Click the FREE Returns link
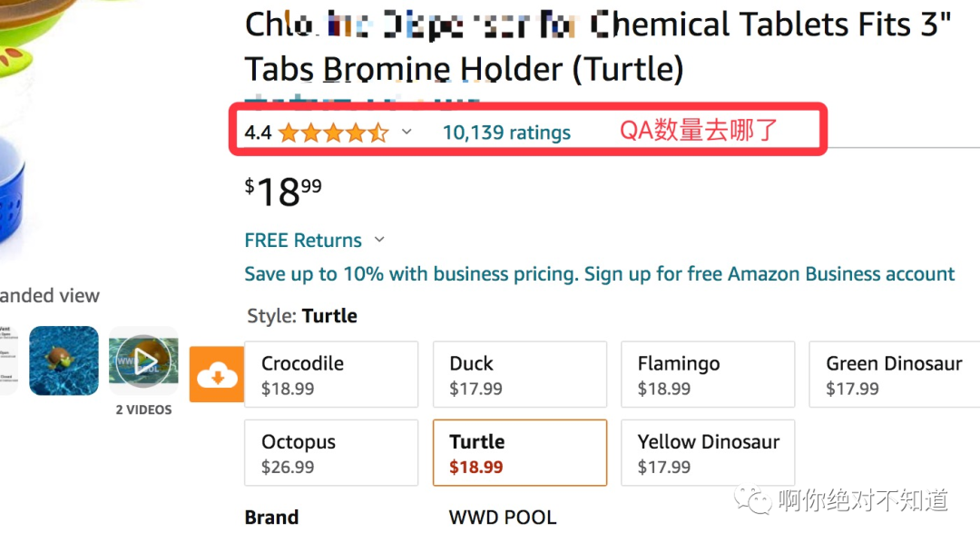This screenshot has height=543, width=980. 303,241
